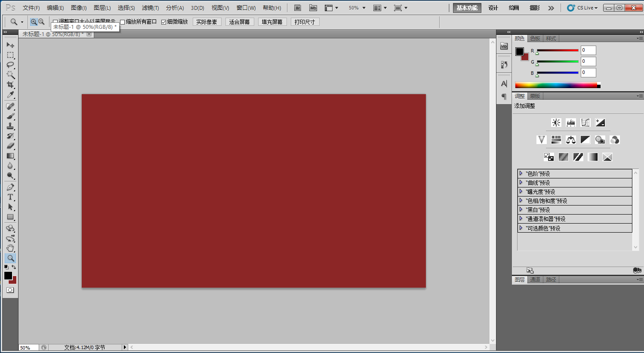The image size is (644, 353).
Task: Toggle Quick Mask mode
Action: [x=10, y=290]
